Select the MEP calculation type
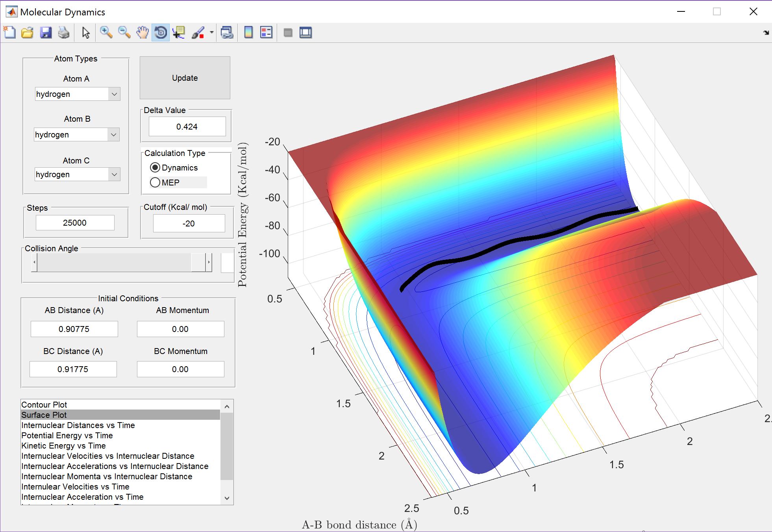The height and width of the screenshot is (532, 772). tap(155, 182)
